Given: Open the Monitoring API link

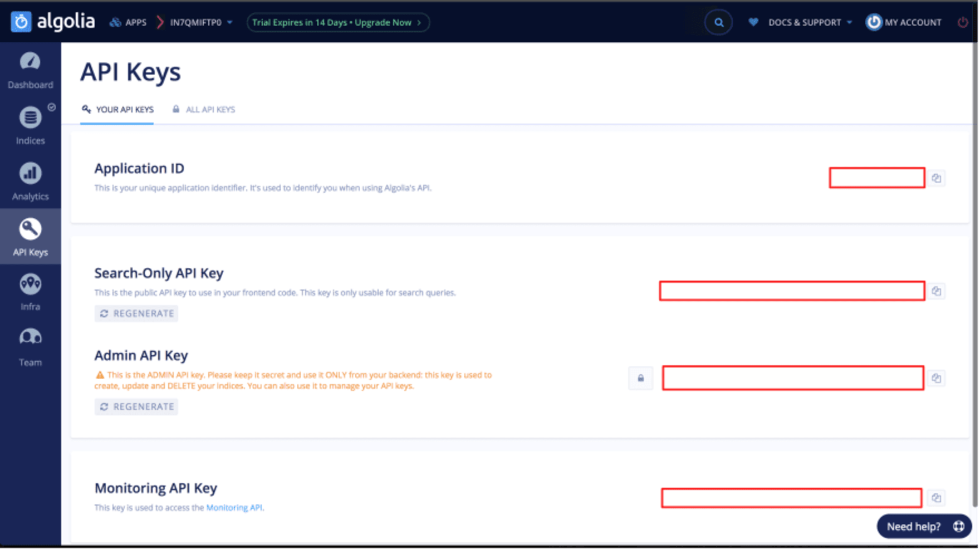Looking at the screenshot, I should click(234, 507).
